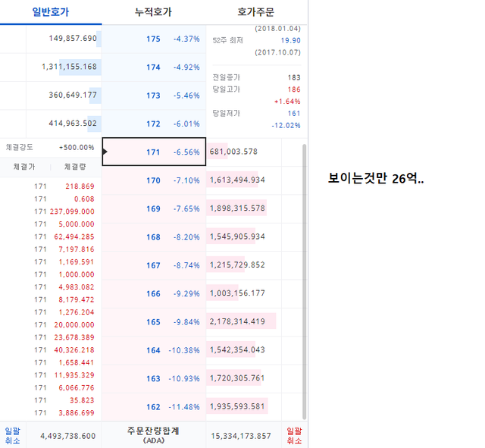Click sell quantity 360,649.177
Screen dimensions: 485x448
pyautogui.click(x=73, y=95)
